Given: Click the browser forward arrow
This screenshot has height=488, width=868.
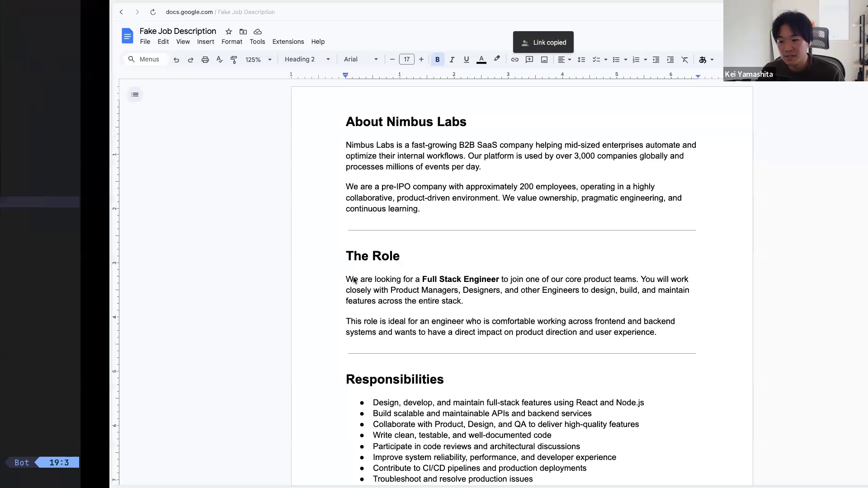Looking at the screenshot, I should pyautogui.click(x=137, y=12).
